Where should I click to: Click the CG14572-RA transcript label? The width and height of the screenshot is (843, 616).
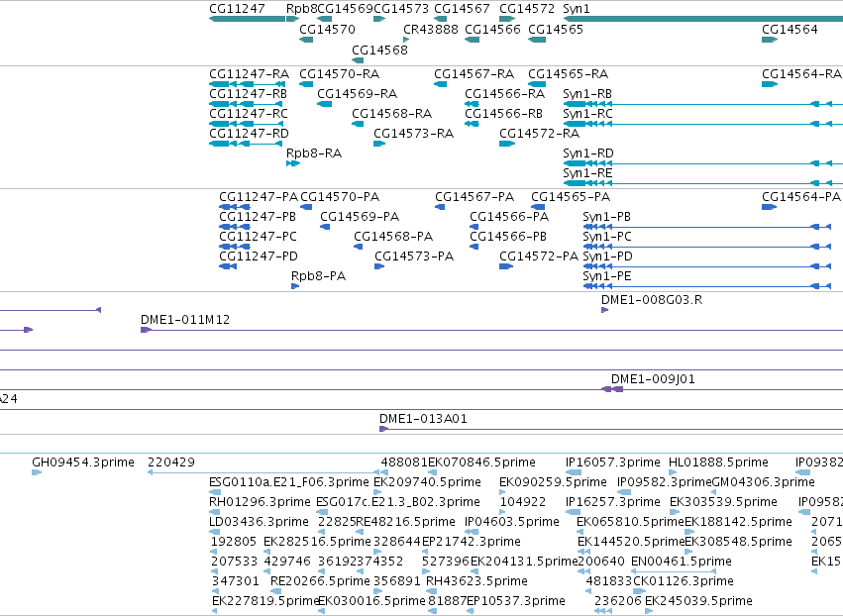[539, 134]
